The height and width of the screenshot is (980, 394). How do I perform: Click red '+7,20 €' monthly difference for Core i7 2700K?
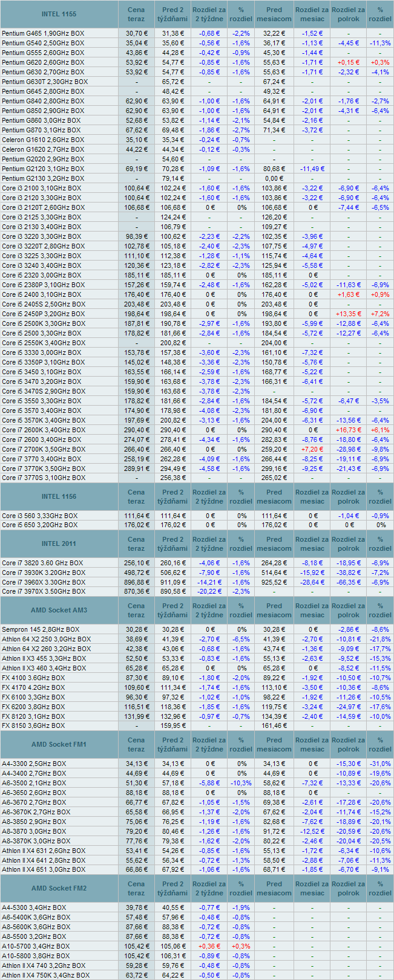[312, 449]
